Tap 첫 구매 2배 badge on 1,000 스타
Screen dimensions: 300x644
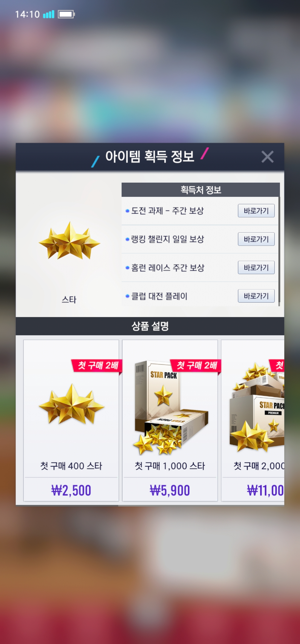pyautogui.click(x=196, y=365)
